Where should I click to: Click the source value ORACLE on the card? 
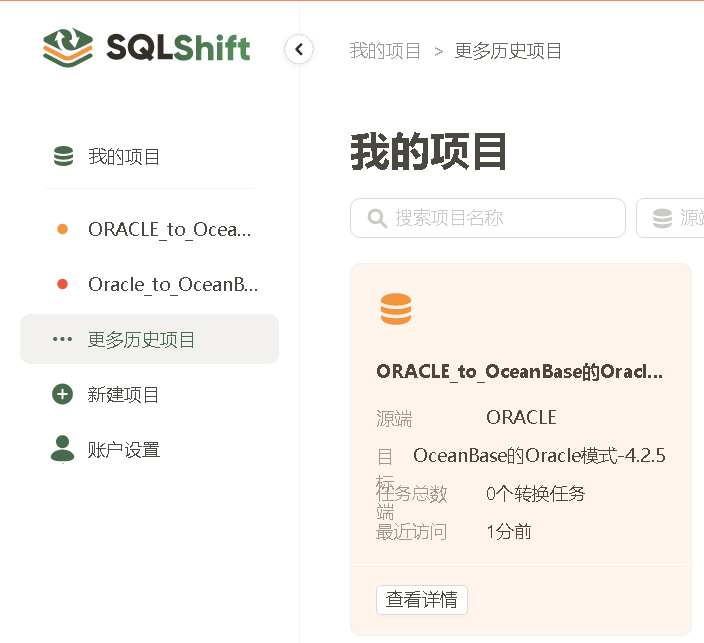click(x=521, y=418)
